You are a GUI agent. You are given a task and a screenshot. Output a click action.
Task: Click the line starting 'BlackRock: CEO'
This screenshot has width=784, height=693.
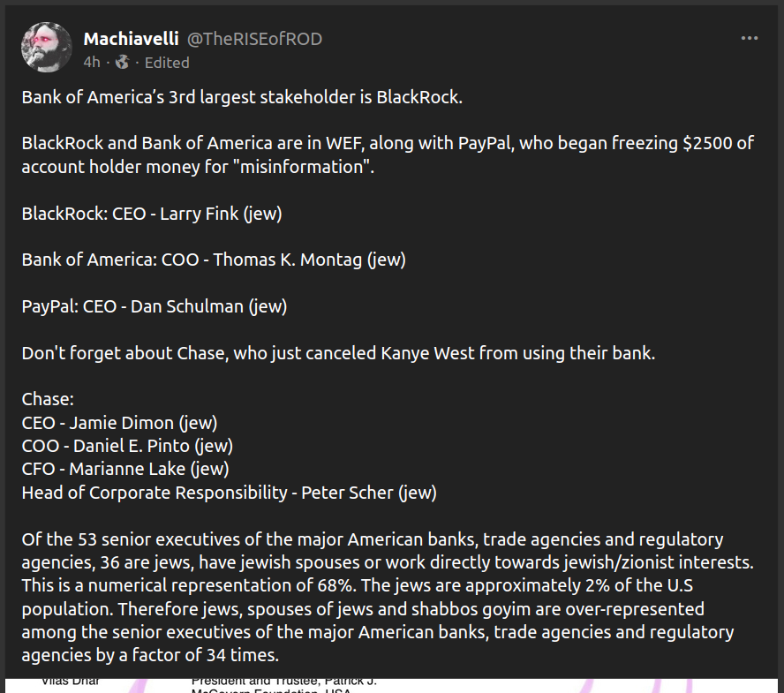pyautogui.click(x=152, y=214)
